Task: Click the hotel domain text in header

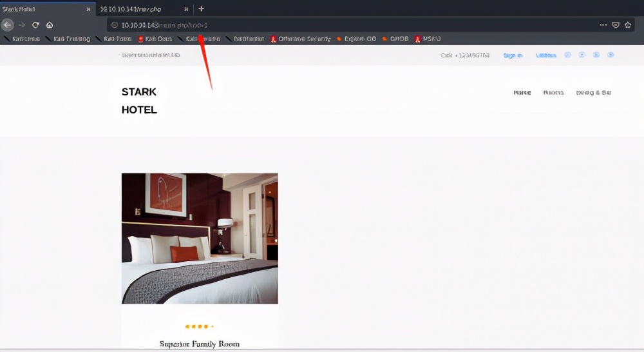Action: click(x=151, y=55)
